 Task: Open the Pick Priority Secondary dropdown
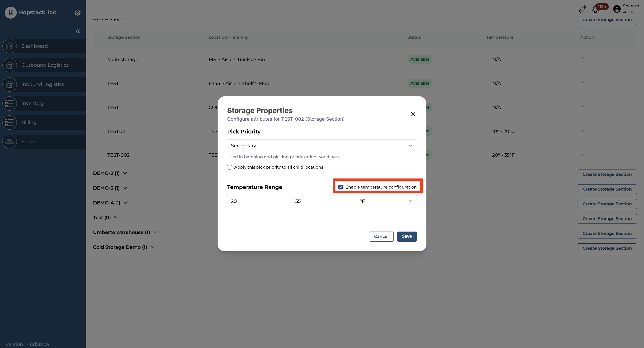pyautogui.click(x=322, y=146)
